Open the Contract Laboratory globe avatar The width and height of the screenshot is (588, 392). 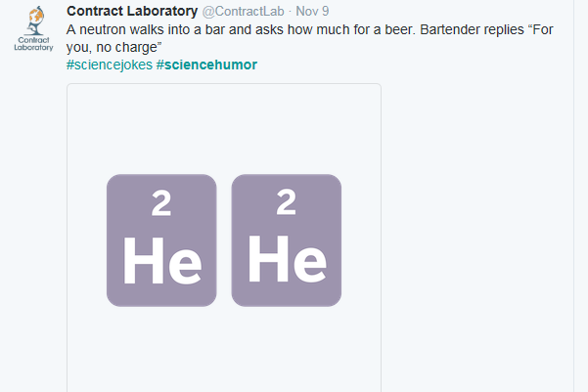(33, 29)
